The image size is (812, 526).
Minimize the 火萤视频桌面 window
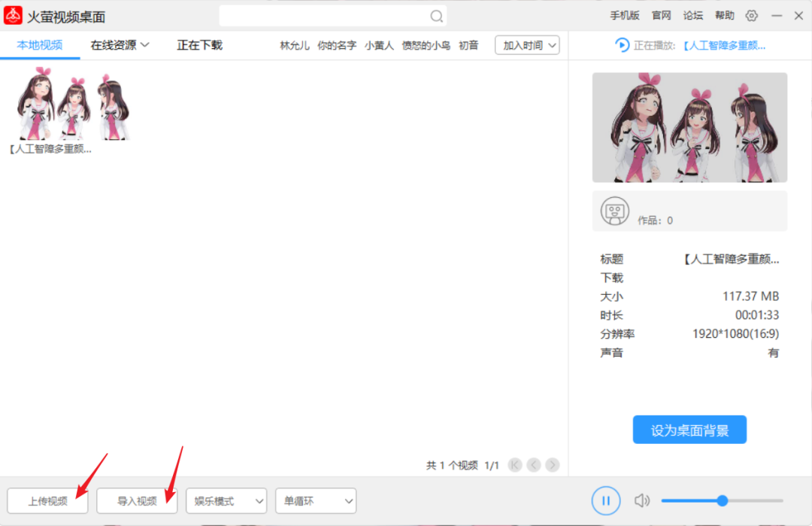click(776, 16)
